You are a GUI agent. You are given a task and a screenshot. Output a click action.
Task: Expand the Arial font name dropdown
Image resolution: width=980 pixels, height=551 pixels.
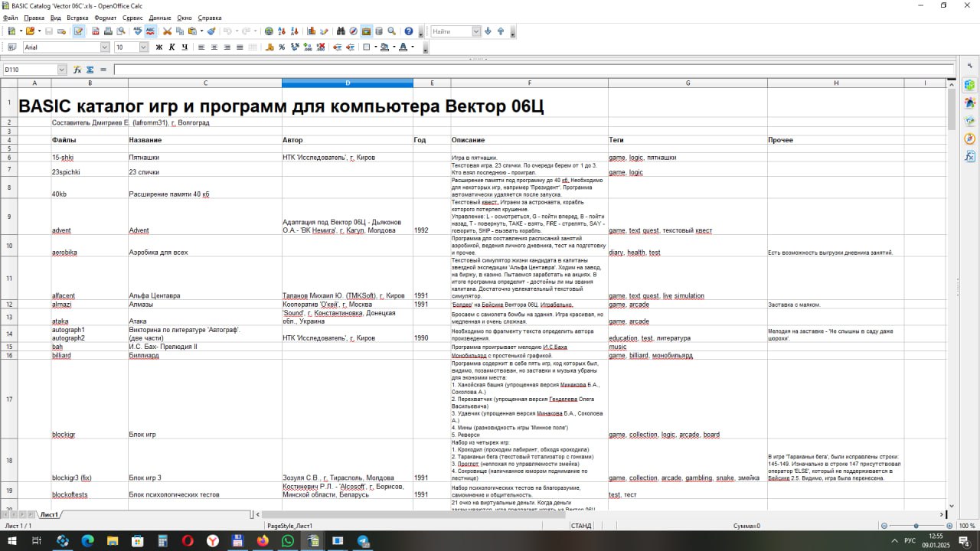click(x=105, y=47)
